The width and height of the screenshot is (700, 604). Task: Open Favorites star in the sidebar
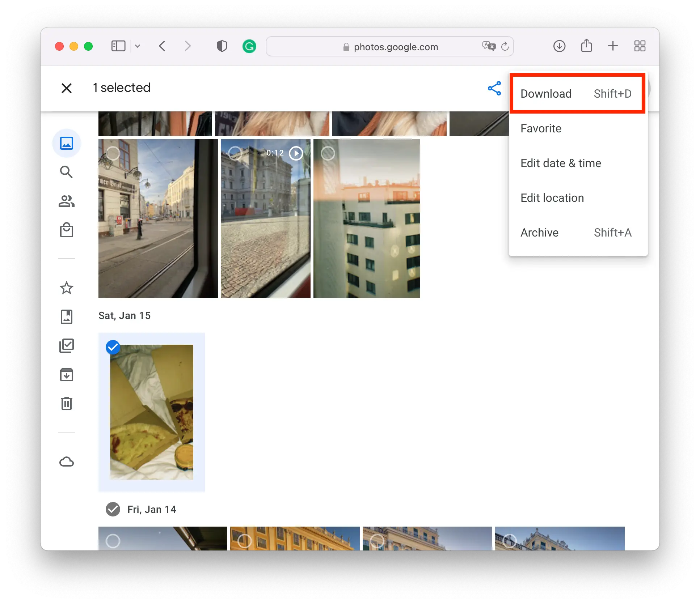67,288
